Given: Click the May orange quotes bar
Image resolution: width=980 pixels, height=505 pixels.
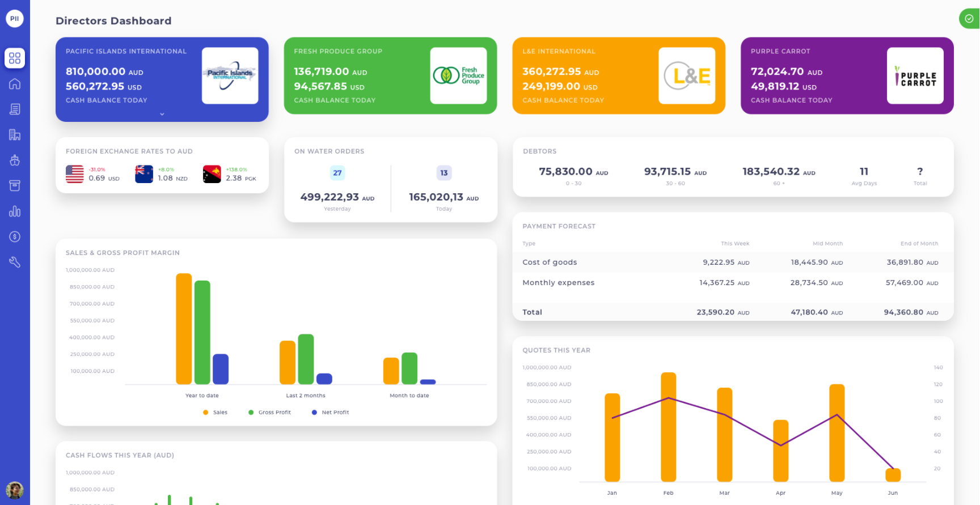Looking at the screenshot, I should [x=837, y=433].
